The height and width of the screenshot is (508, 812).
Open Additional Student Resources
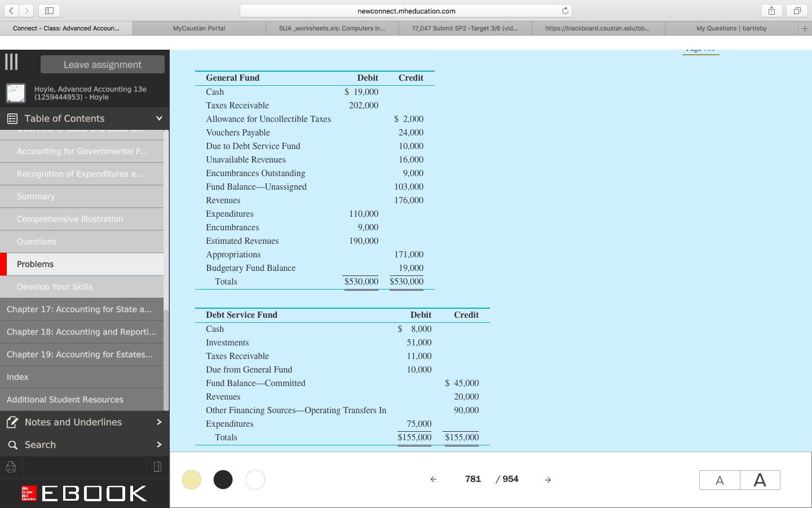[82, 400]
